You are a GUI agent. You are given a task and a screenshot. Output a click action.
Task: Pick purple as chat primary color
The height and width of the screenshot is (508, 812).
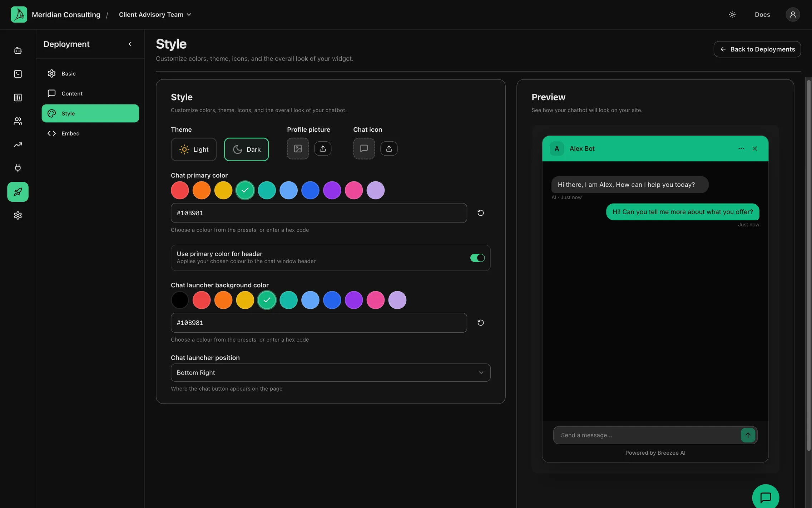click(x=332, y=190)
